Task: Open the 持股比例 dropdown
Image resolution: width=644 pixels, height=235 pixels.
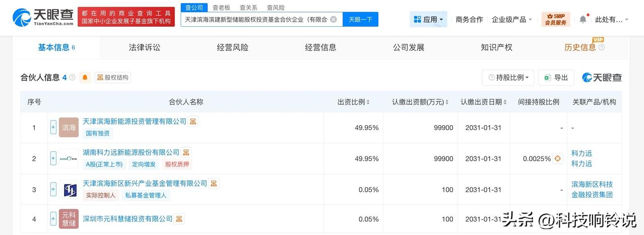Action: pyautogui.click(x=508, y=77)
